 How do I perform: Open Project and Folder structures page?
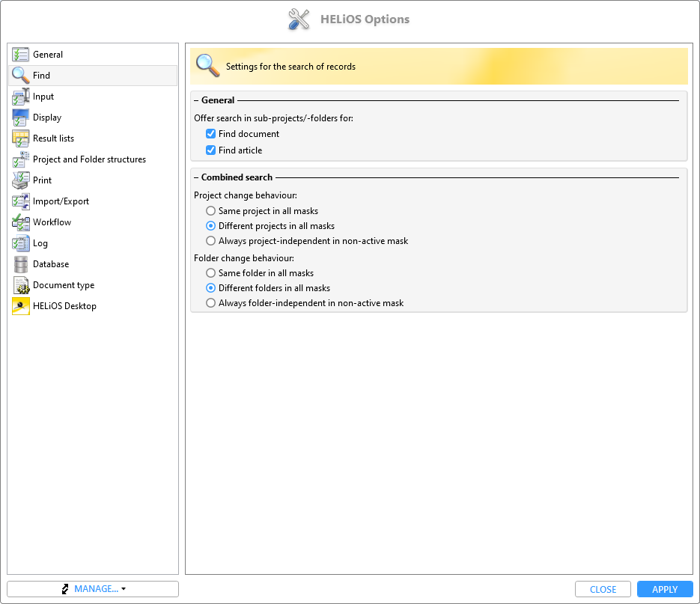93,159
